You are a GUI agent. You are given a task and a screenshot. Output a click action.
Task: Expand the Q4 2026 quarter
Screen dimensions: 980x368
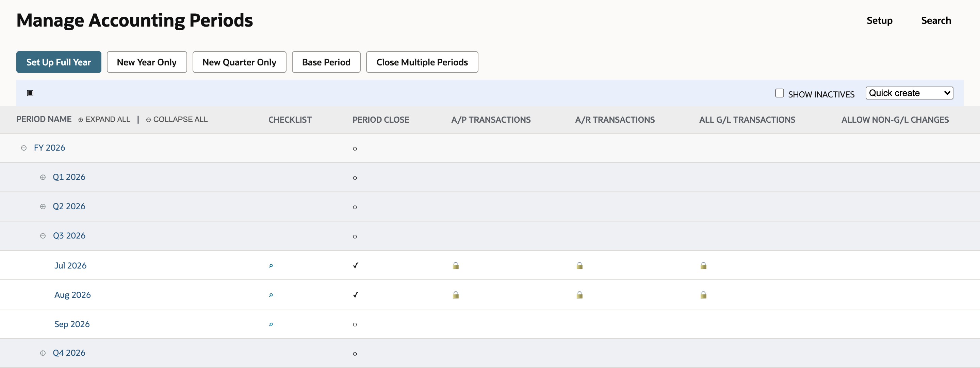tap(43, 353)
